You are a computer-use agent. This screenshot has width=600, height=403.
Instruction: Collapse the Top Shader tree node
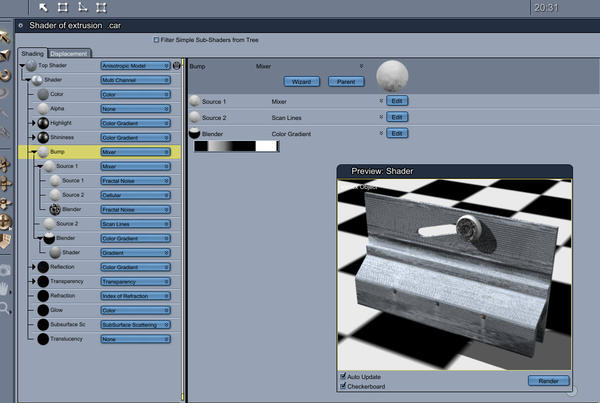pyautogui.click(x=22, y=66)
